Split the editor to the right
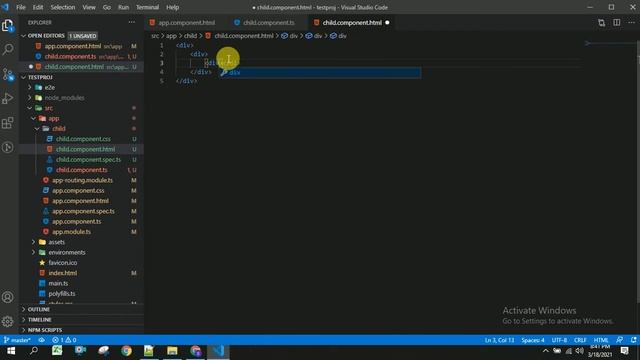Image resolution: width=640 pixels, height=360 pixels. coord(616,23)
